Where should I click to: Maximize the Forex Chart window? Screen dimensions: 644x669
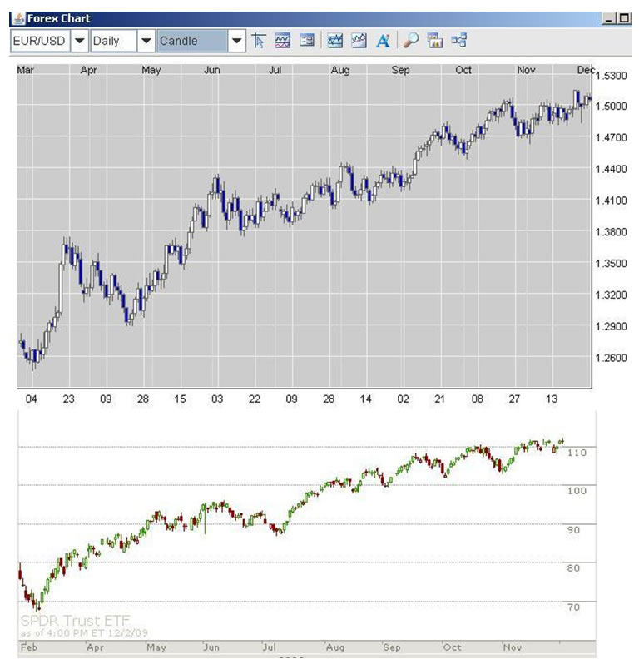[624, 18]
